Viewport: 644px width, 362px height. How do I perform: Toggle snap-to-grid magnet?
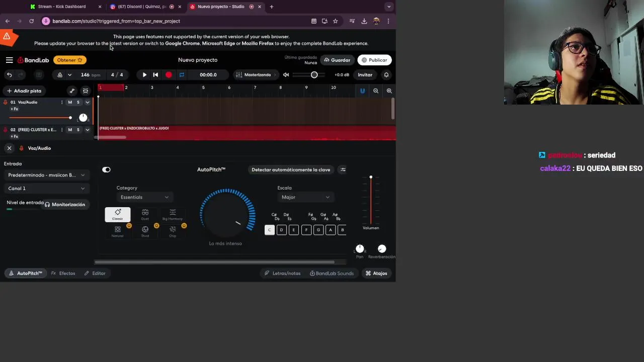pos(362,91)
